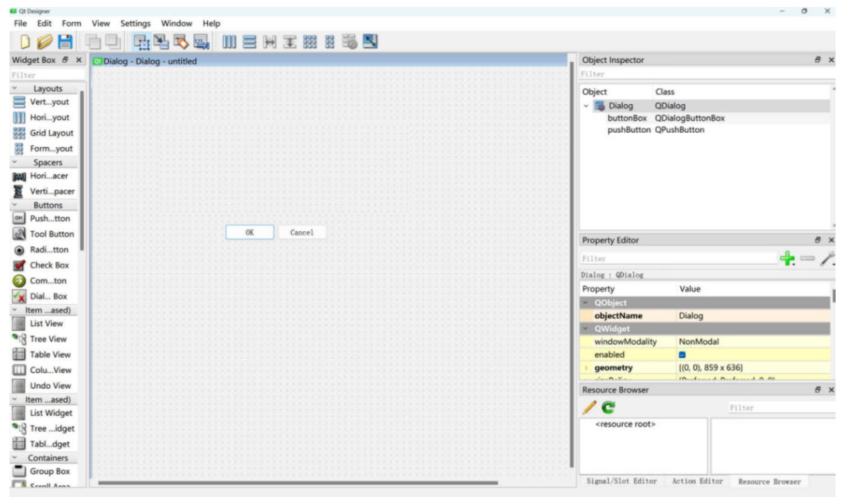846x504 pixels.
Task: Click the New Form toolbar icon
Action: tap(25, 42)
